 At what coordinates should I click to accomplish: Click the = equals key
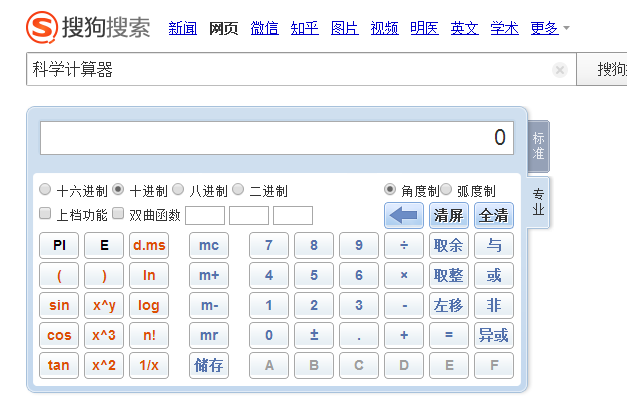coord(449,335)
